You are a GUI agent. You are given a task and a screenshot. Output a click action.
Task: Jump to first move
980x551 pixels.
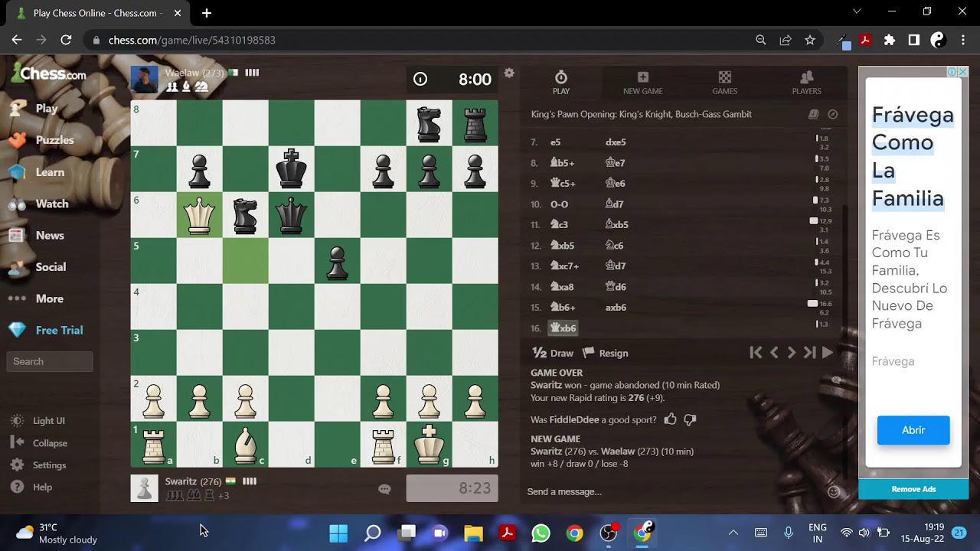(x=756, y=353)
